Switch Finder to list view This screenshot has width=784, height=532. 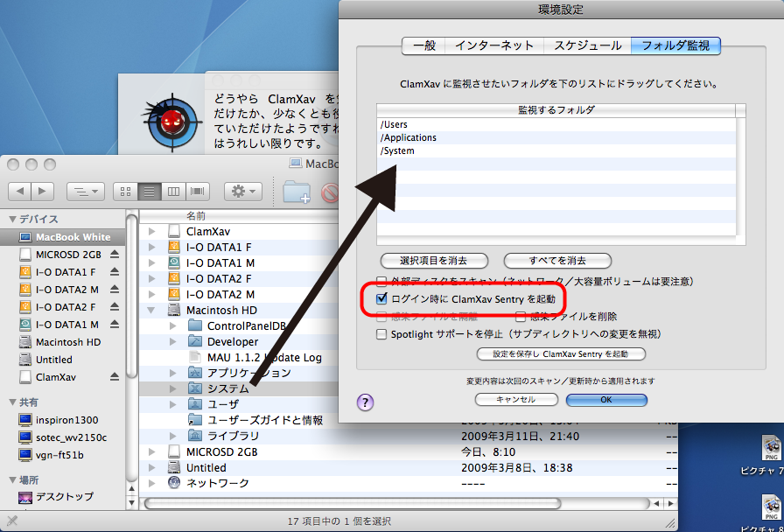[149, 191]
